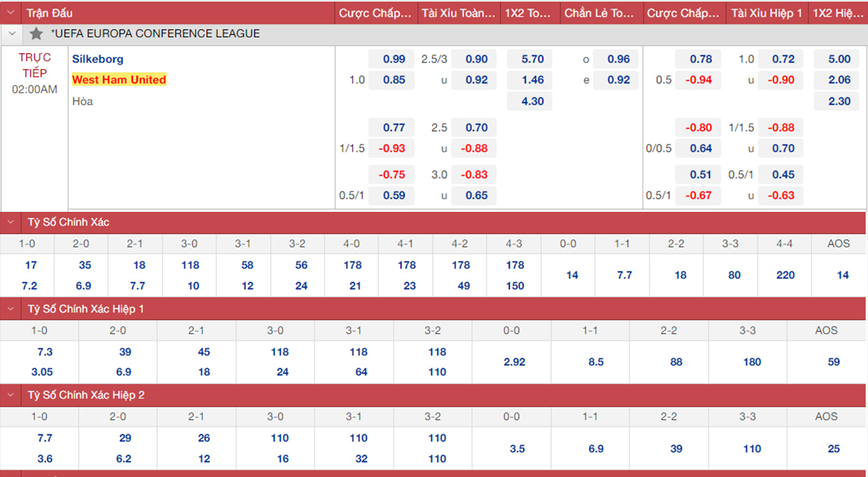Star the UEFA Europa Conference League favorite icon

coord(36,34)
